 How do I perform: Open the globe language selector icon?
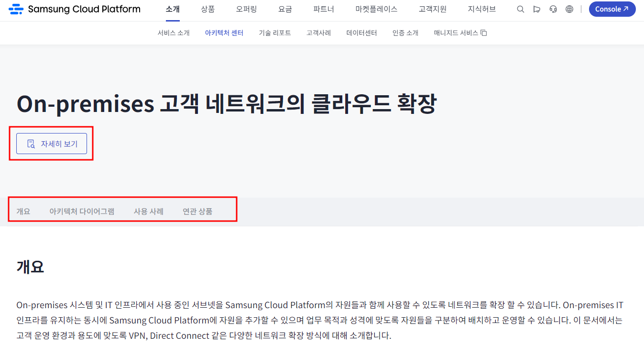(569, 9)
